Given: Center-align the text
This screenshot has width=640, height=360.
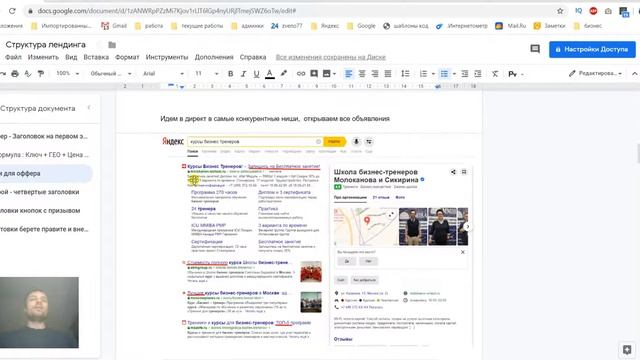Looking at the screenshot, I should (x=362, y=74).
